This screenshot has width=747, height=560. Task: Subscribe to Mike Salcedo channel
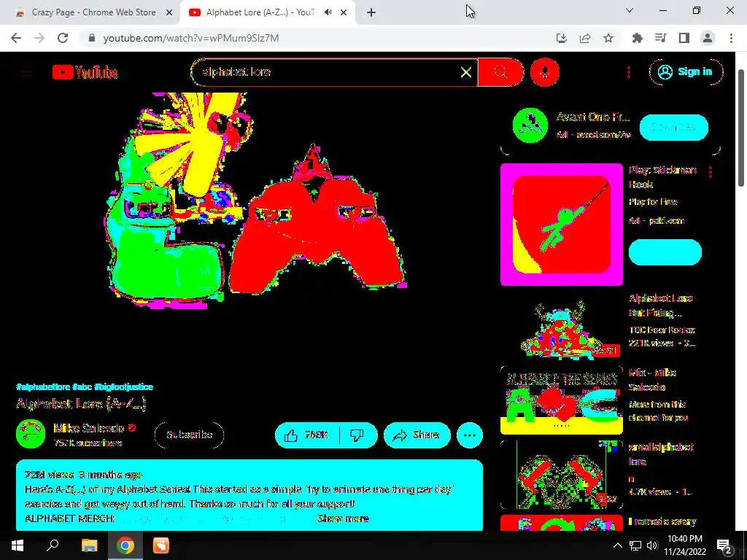189,435
